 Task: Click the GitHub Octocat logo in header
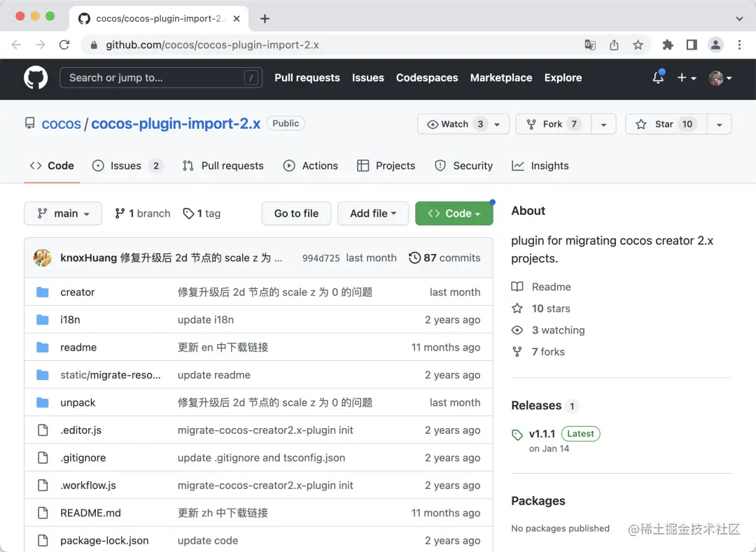coord(36,78)
